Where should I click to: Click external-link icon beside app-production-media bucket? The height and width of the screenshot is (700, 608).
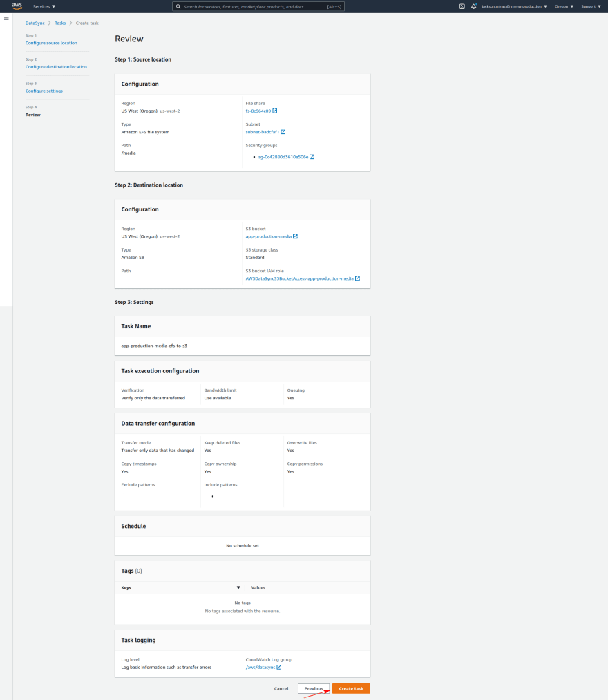click(295, 236)
